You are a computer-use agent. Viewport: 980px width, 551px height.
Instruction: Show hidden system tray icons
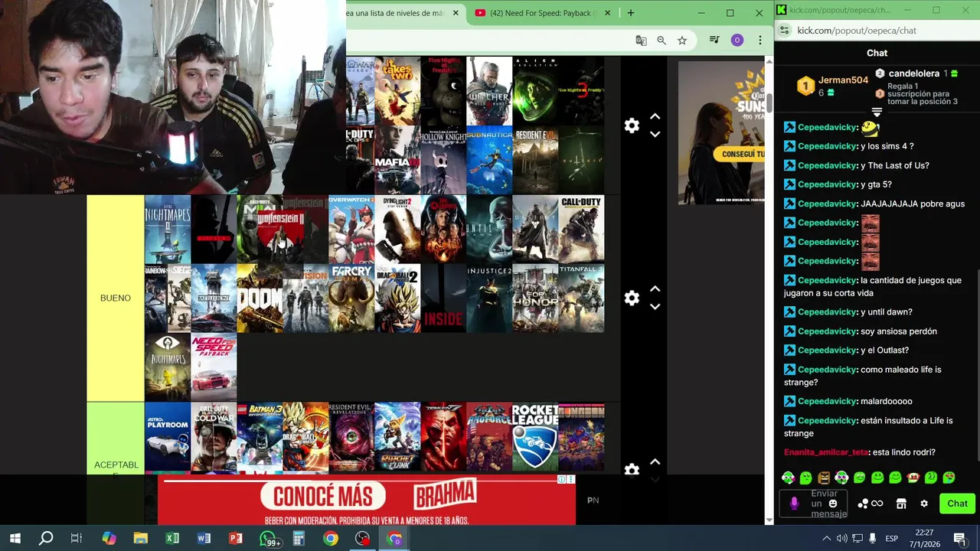(x=826, y=539)
